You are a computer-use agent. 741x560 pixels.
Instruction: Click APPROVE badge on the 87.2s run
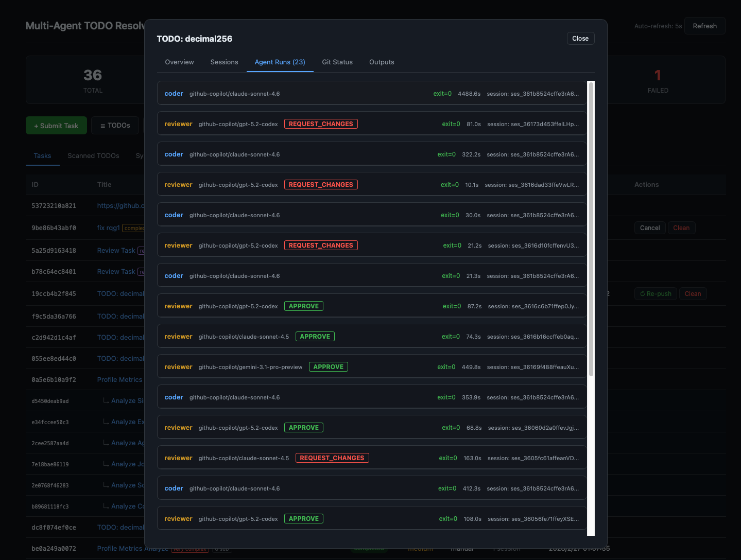304,306
